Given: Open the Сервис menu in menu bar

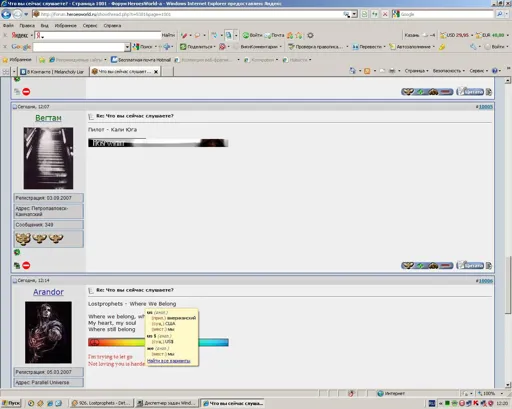Looking at the screenshot, I should [90, 25].
